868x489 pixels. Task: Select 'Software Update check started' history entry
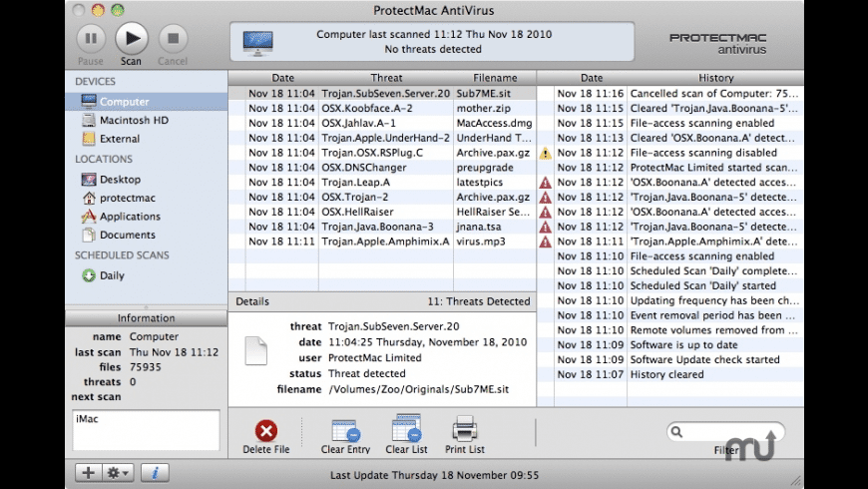click(670, 359)
